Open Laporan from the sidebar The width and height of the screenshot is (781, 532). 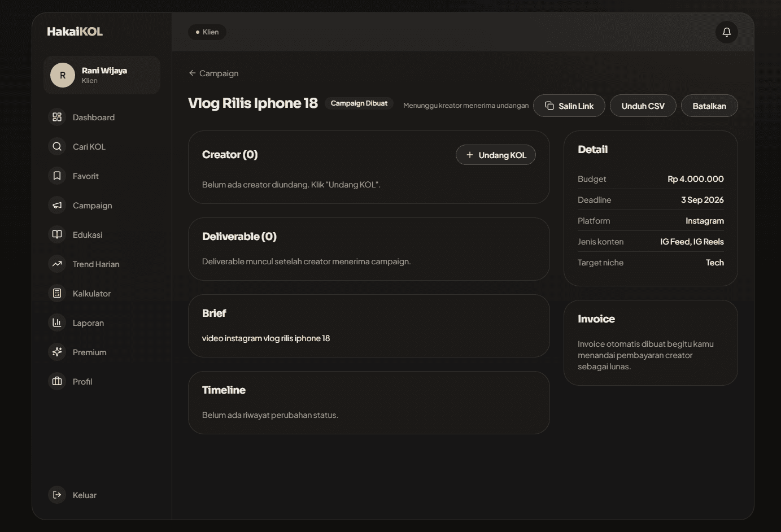click(102, 322)
